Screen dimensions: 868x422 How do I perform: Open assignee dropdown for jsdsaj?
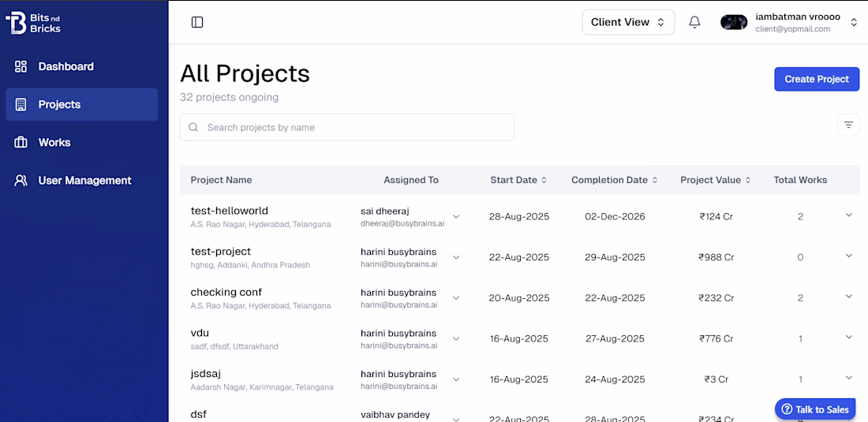[x=456, y=379]
